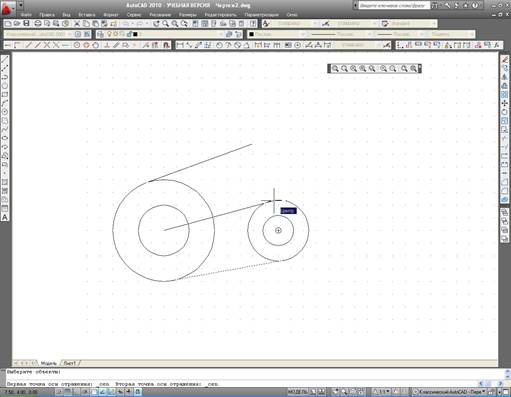Click the scissors Cut icon
This screenshot has width=511, height=397.
pos(77,23)
